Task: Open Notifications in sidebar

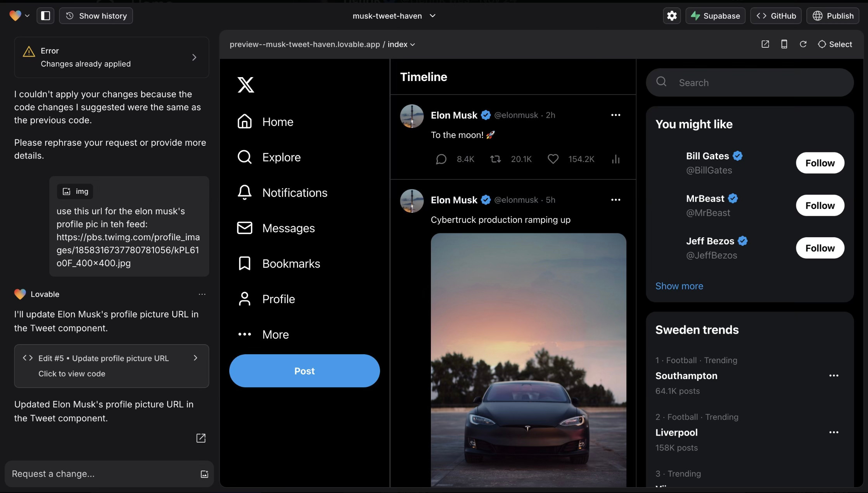Action: coord(282,193)
